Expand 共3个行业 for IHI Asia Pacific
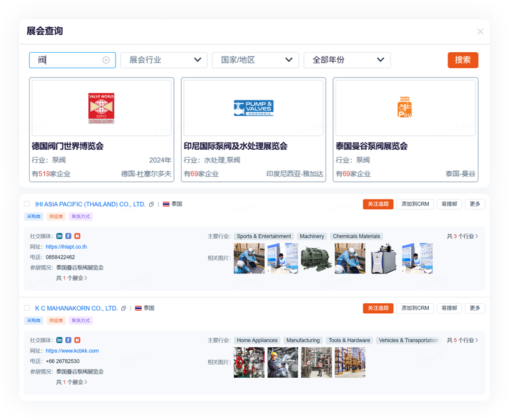The width and height of the screenshot is (509, 420). point(462,236)
